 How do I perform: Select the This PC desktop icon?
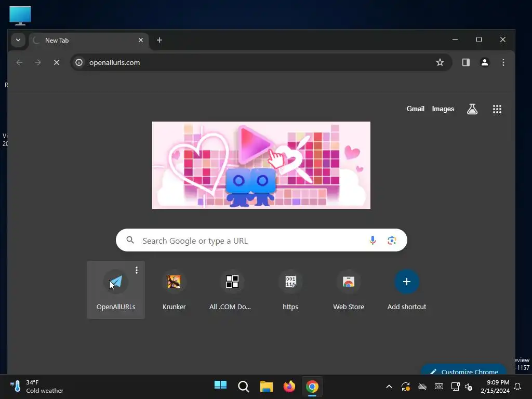pyautogui.click(x=20, y=16)
